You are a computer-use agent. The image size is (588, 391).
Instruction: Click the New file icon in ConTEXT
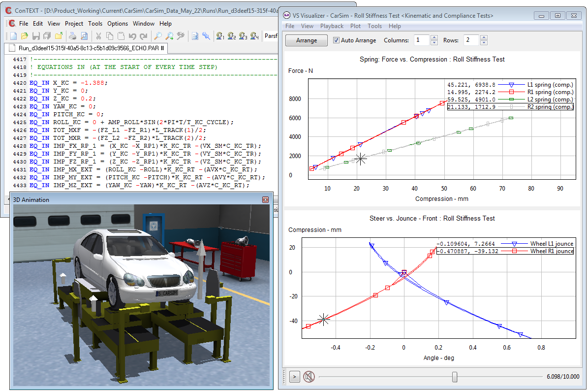(x=13, y=36)
